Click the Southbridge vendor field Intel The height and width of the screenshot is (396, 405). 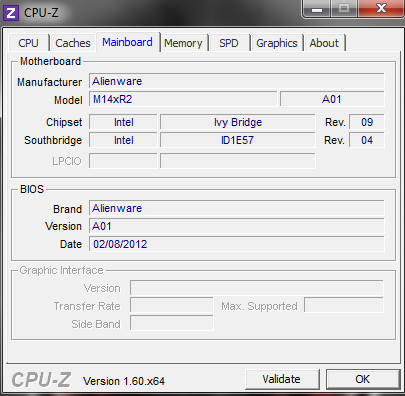[123, 140]
